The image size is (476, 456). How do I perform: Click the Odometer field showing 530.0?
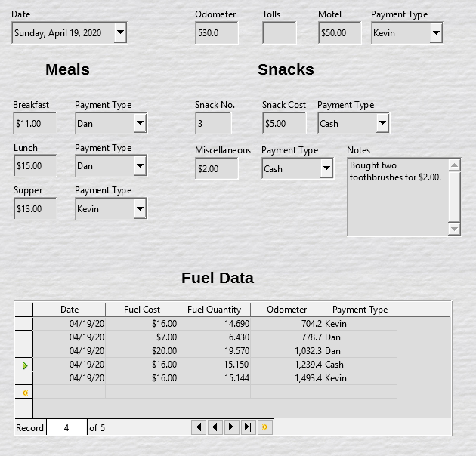[217, 32]
